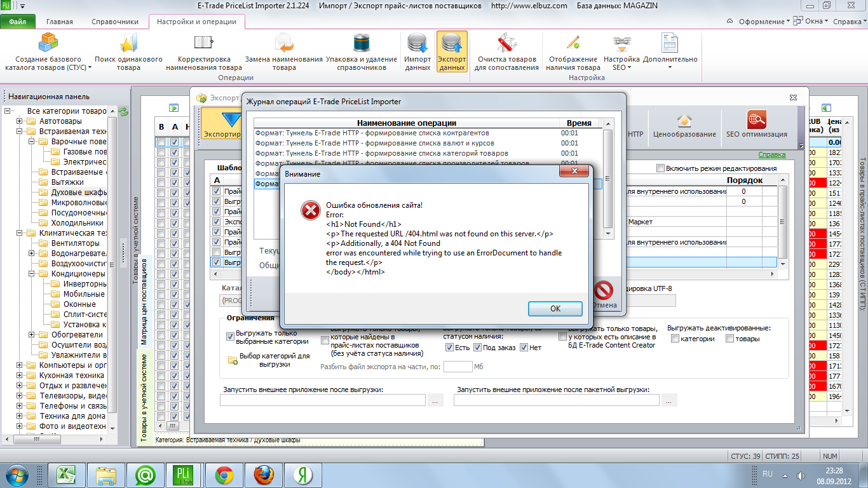Toggle the 'найдены в прайс-листах поставщиков' checkbox
Screen dimensions: 868x488
coord(325,341)
